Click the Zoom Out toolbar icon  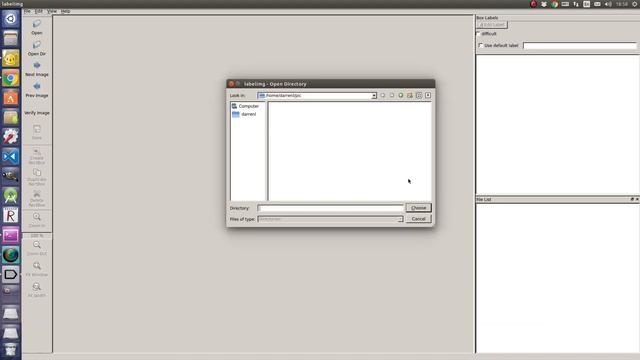(x=37, y=248)
